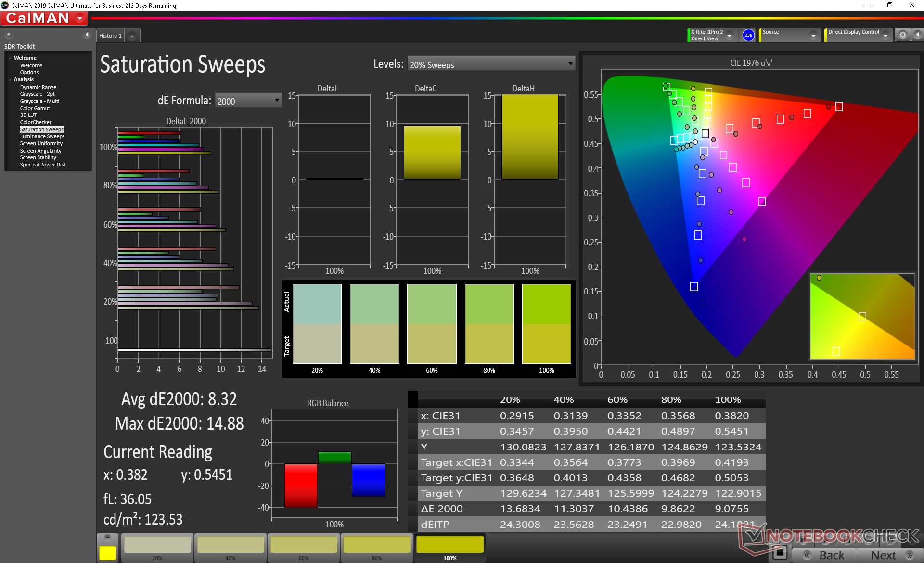Click the yellow color selector swatch
This screenshot has height=563, width=924.
107,552
